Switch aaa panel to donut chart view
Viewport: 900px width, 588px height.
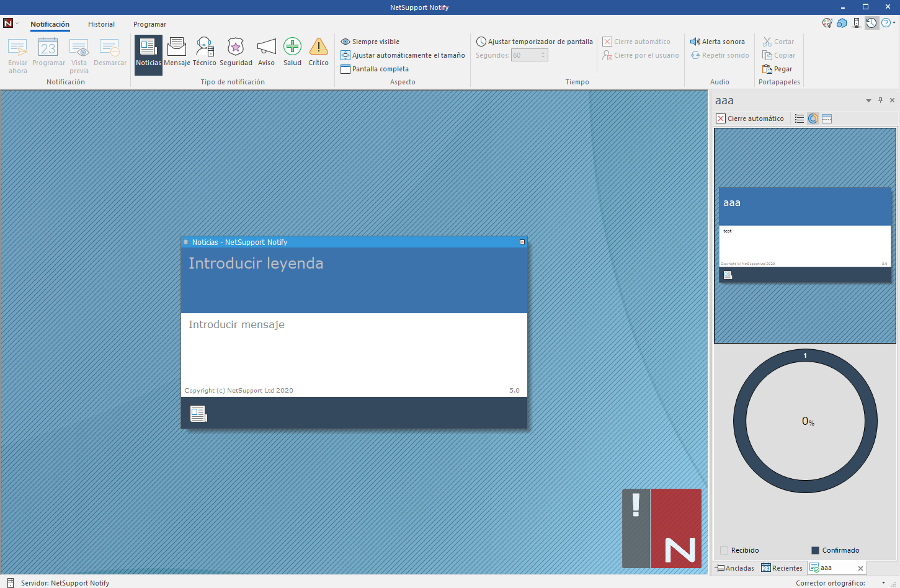tap(813, 118)
